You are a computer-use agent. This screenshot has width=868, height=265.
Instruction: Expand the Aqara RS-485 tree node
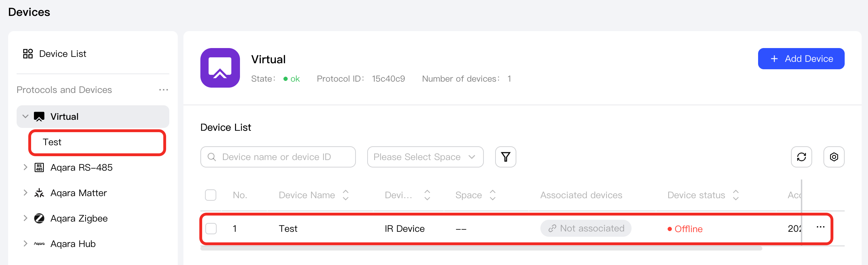pyautogui.click(x=25, y=167)
